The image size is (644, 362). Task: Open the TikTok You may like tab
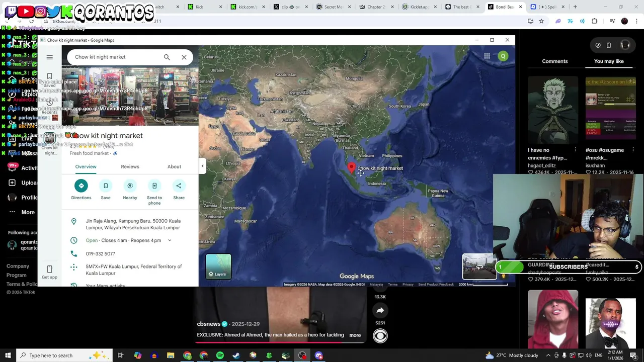[x=609, y=61]
